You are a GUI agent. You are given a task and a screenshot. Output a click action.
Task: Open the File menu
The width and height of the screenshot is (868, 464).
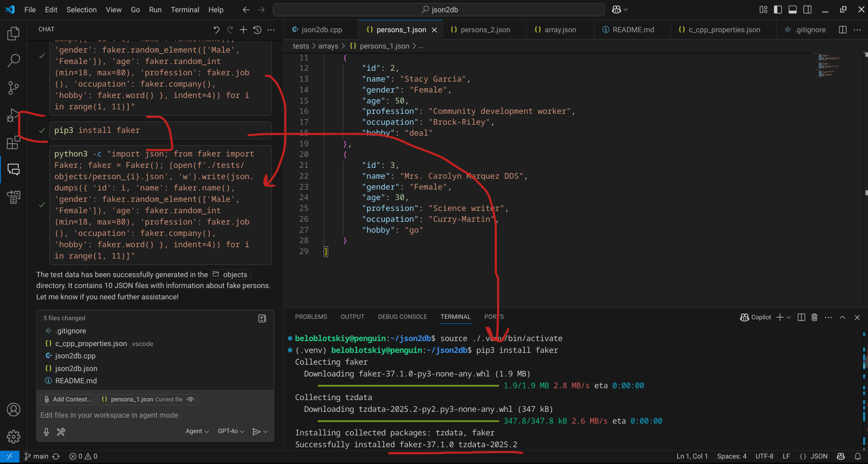click(30, 10)
